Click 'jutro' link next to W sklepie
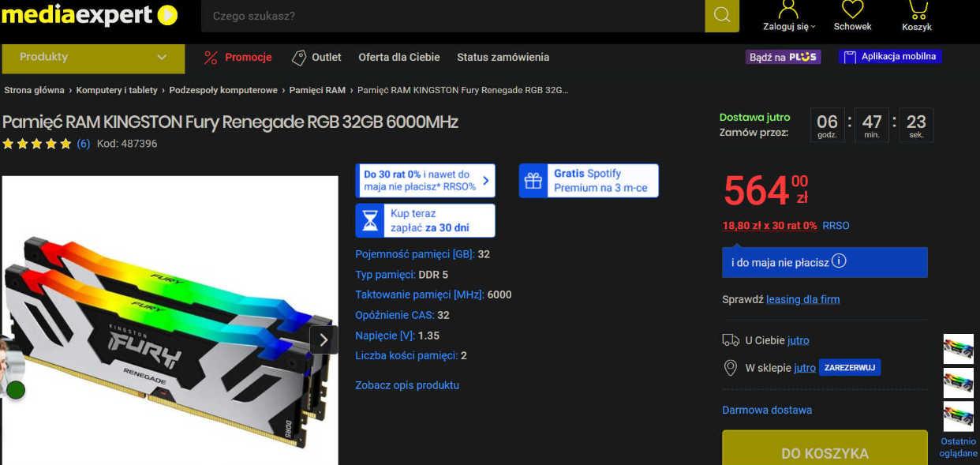Viewport: 980px width, 465px height. 805,368
